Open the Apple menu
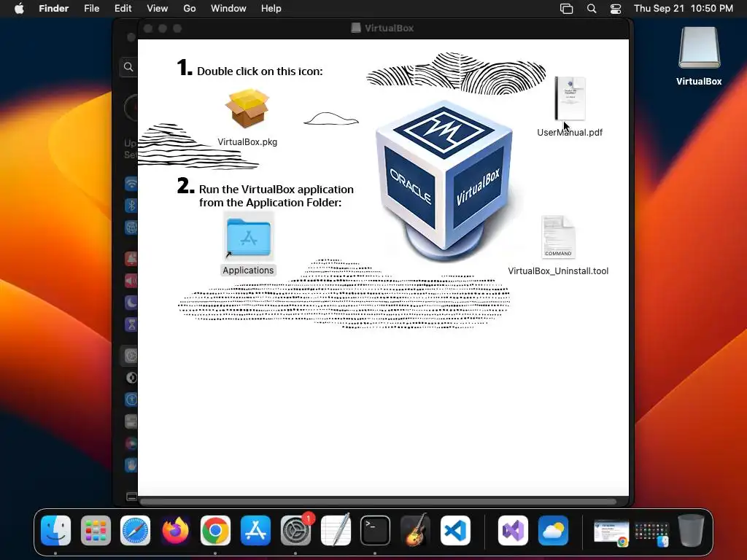The width and height of the screenshot is (747, 560). click(19, 9)
